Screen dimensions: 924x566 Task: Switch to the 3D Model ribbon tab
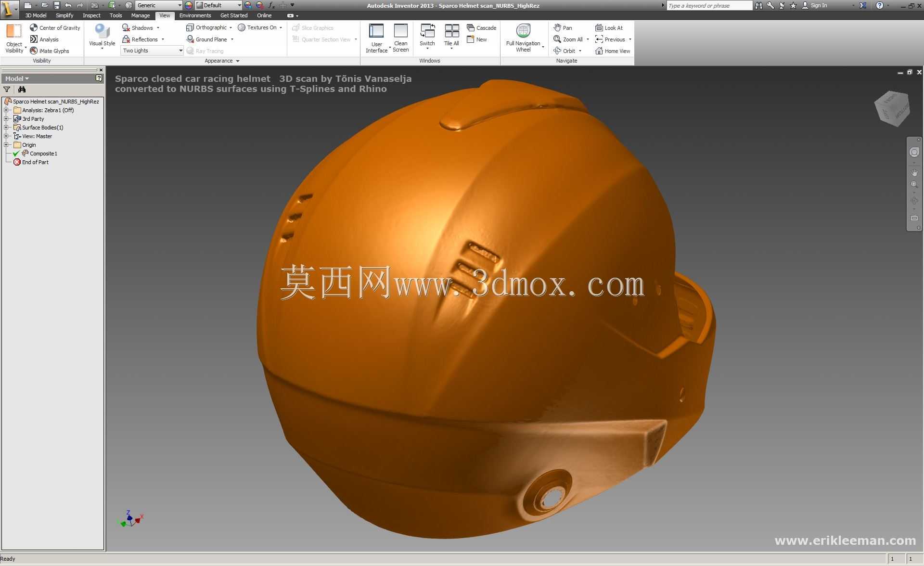[36, 15]
